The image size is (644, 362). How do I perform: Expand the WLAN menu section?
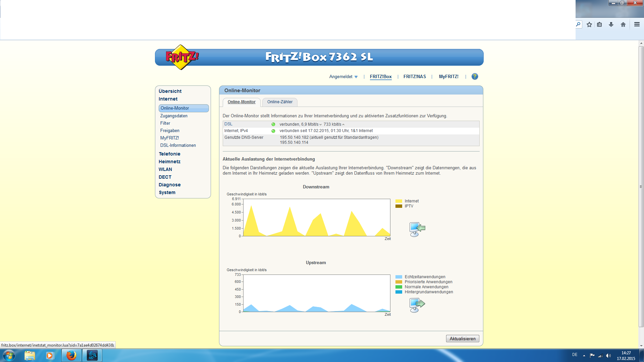(165, 169)
